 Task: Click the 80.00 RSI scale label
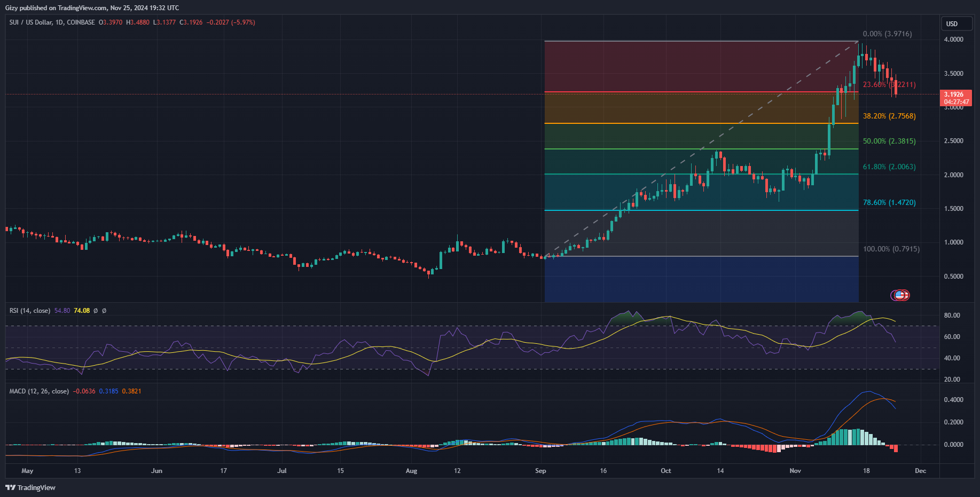tap(952, 315)
